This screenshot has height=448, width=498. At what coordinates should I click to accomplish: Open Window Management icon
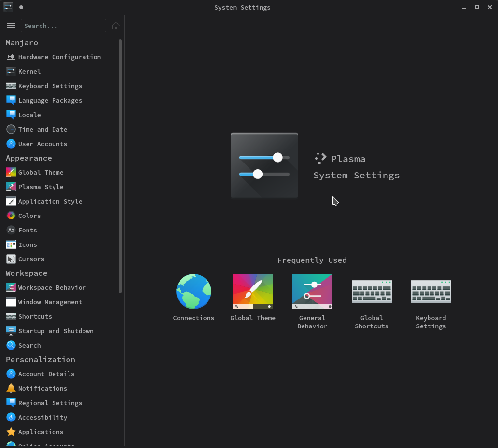pyautogui.click(x=11, y=302)
